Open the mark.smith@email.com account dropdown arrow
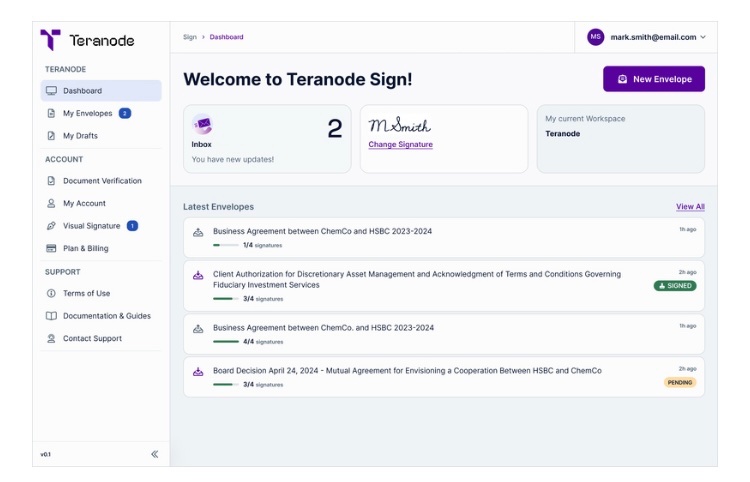 tap(703, 37)
